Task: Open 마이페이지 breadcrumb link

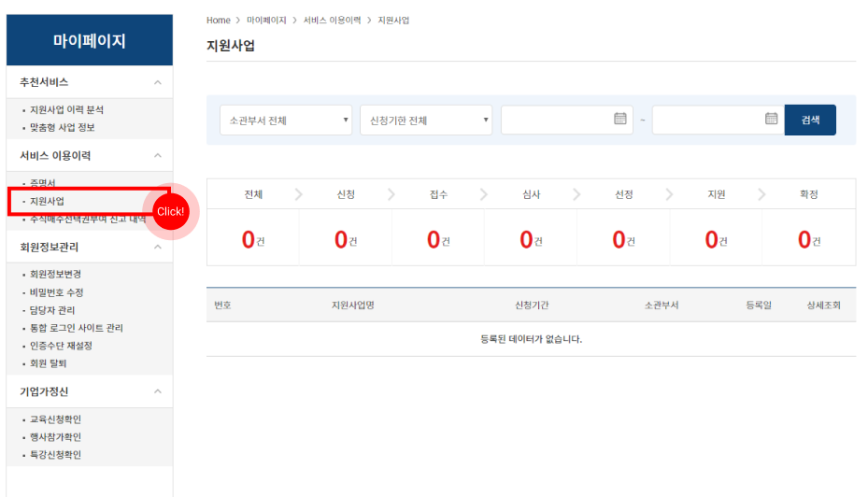Action: pyautogui.click(x=266, y=20)
